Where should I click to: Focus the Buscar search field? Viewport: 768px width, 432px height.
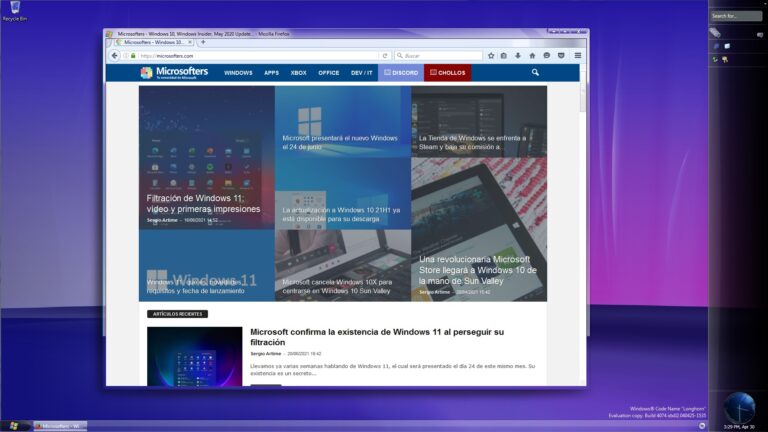coord(439,56)
